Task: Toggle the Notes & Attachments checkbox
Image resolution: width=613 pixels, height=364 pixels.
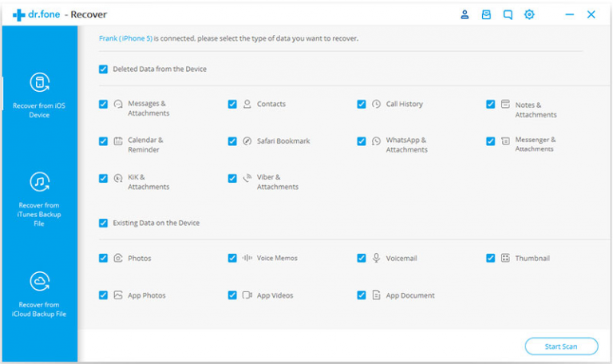Action: click(491, 105)
